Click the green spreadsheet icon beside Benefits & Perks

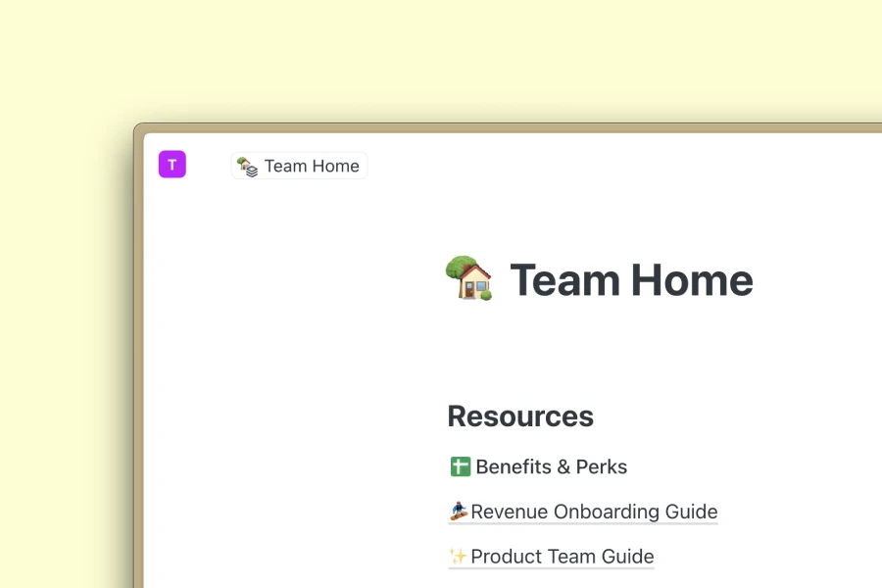459,466
